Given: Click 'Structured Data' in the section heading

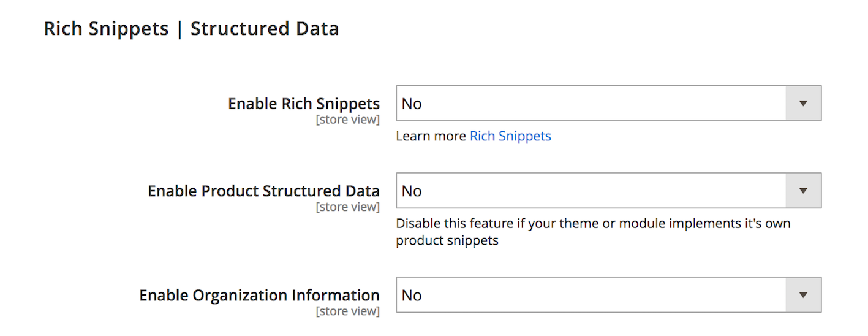Looking at the screenshot, I should click(264, 29).
